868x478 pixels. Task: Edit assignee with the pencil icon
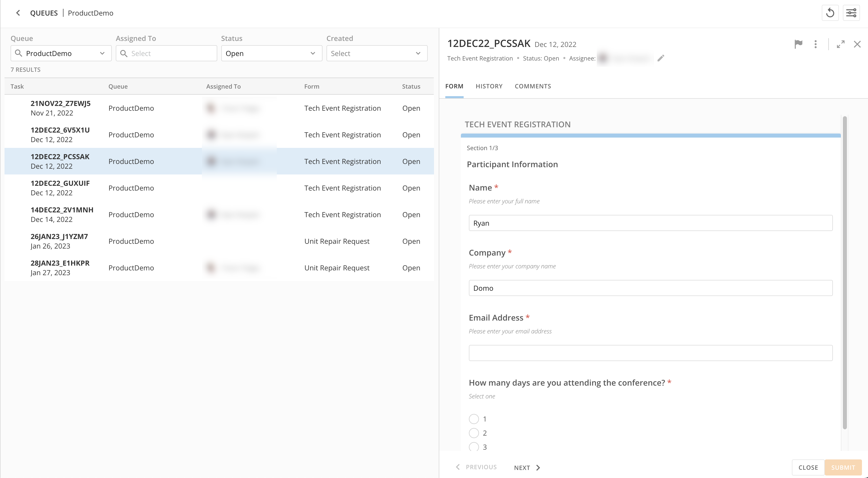tap(661, 58)
